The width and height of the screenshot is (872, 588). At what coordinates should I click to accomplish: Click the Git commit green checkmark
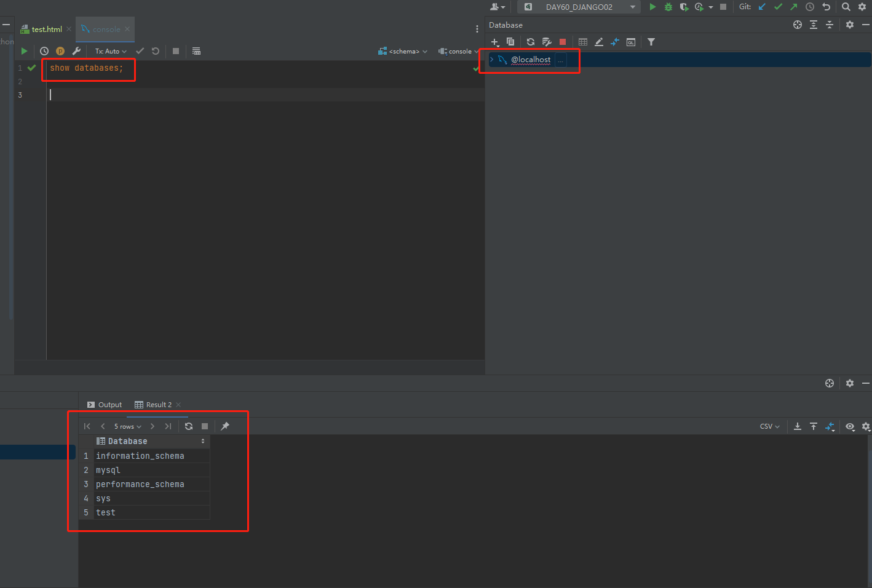click(778, 7)
